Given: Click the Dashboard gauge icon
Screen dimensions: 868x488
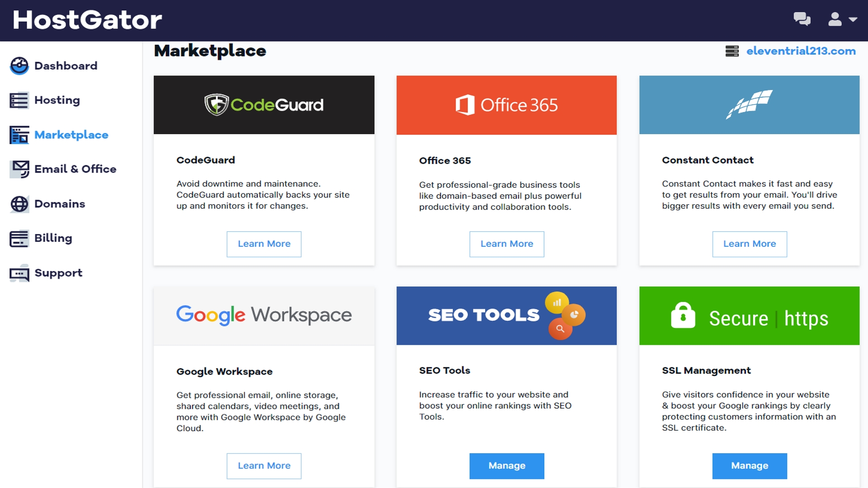Looking at the screenshot, I should click(19, 66).
